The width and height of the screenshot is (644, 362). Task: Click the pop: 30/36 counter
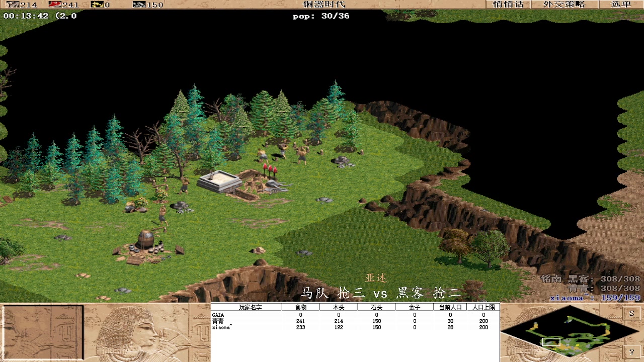321,16
